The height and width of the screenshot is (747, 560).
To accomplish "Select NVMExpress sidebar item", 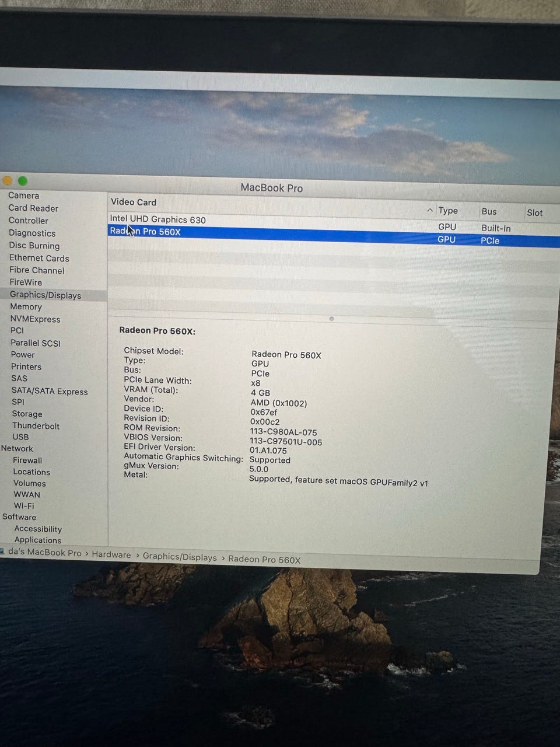I will [35, 319].
